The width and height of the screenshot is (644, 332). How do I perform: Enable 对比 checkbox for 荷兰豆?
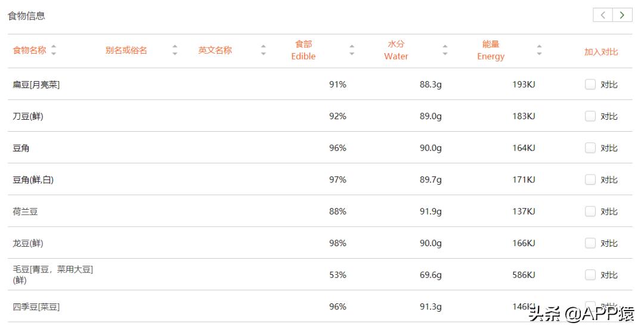coord(590,212)
